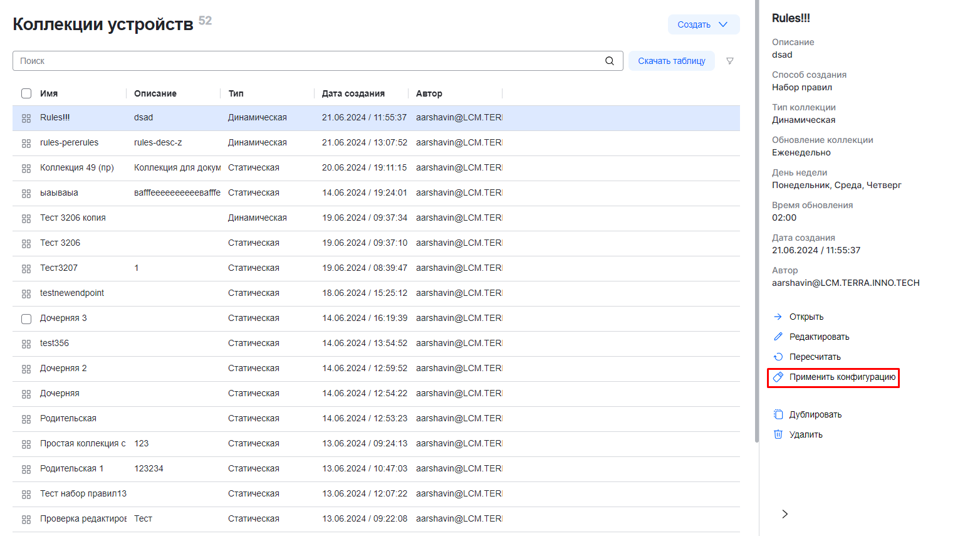Click the trash icon next to Удалить
Image resolution: width=980 pixels, height=536 pixels.
(x=778, y=434)
